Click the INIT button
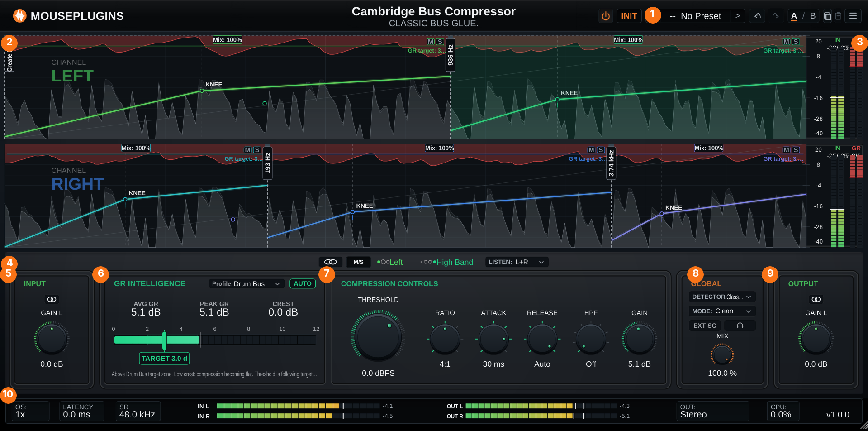 click(629, 16)
